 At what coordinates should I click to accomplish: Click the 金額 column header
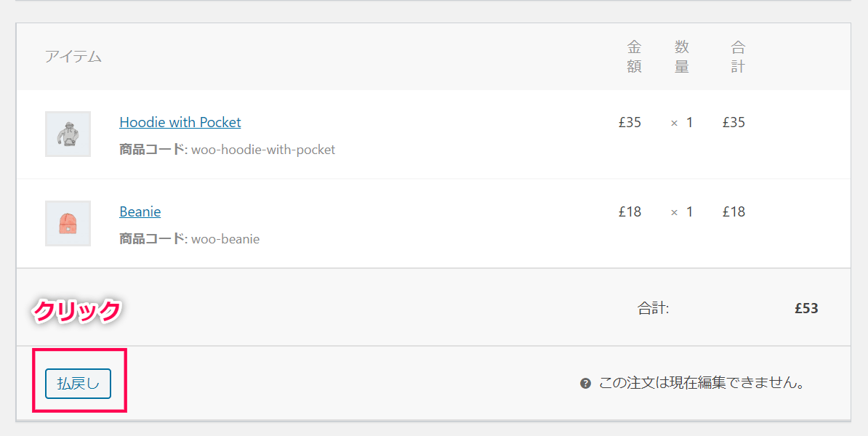coord(635,57)
